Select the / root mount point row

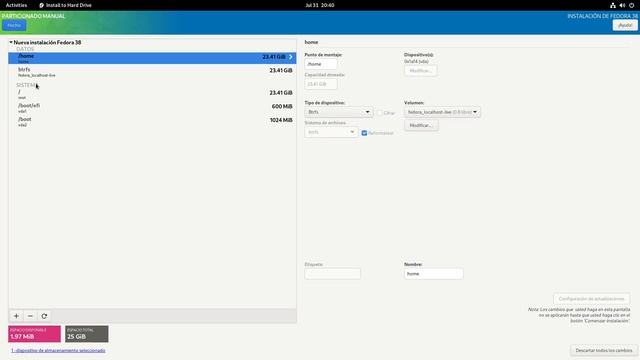(152, 94)
